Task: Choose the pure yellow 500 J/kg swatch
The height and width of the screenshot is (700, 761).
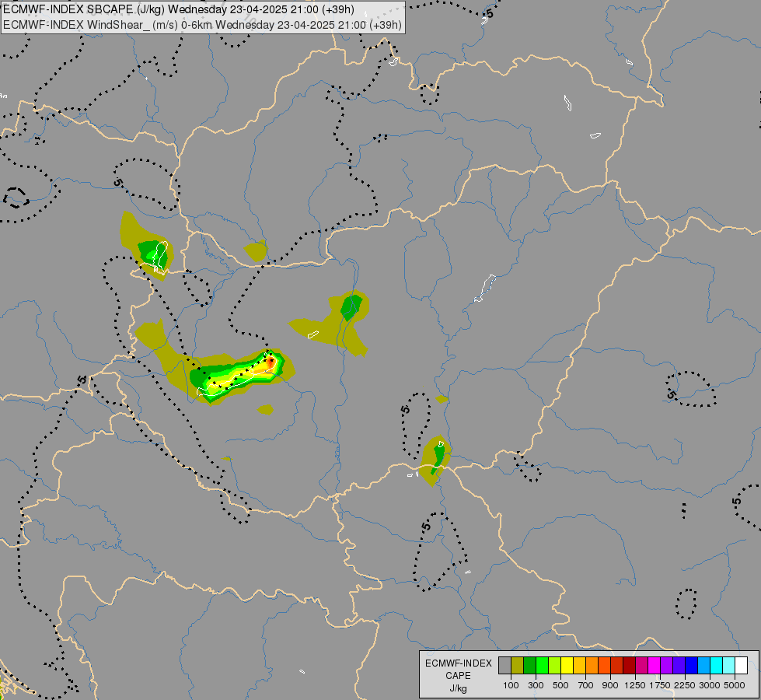Action: click(567, 665)
